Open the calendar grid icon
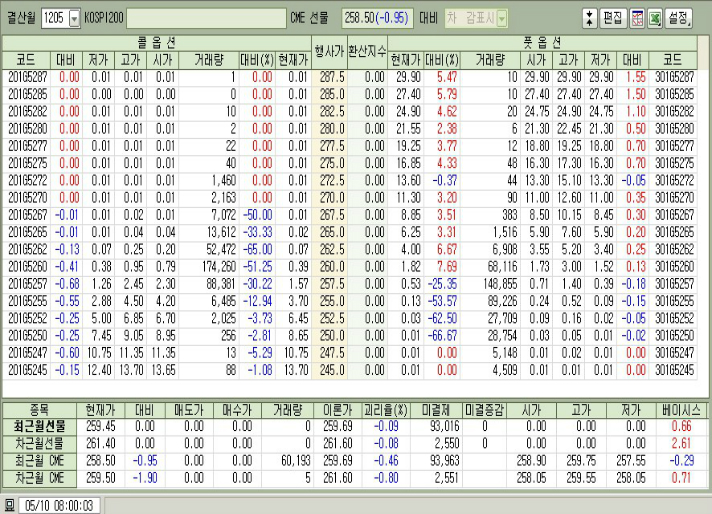 [x=636, y=17]
